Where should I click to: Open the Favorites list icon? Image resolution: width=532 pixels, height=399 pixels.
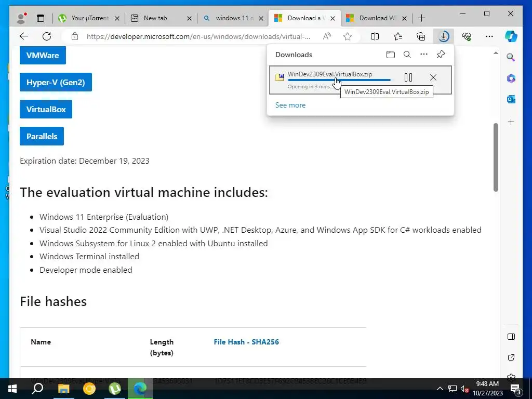tap(397, 36)
